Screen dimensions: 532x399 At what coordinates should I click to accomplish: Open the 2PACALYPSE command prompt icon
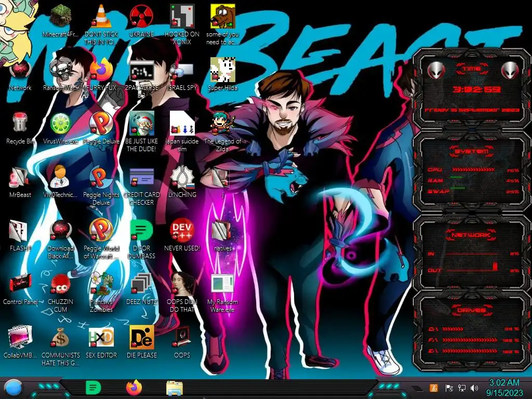[141, 70]
